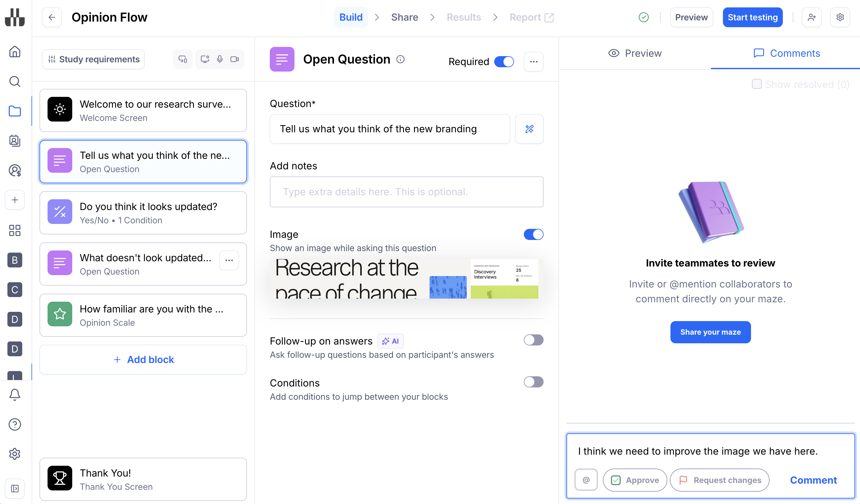Click the invite collaborator icon in the top bar
Screen dimensions: 860x504
tap(812, 17)
